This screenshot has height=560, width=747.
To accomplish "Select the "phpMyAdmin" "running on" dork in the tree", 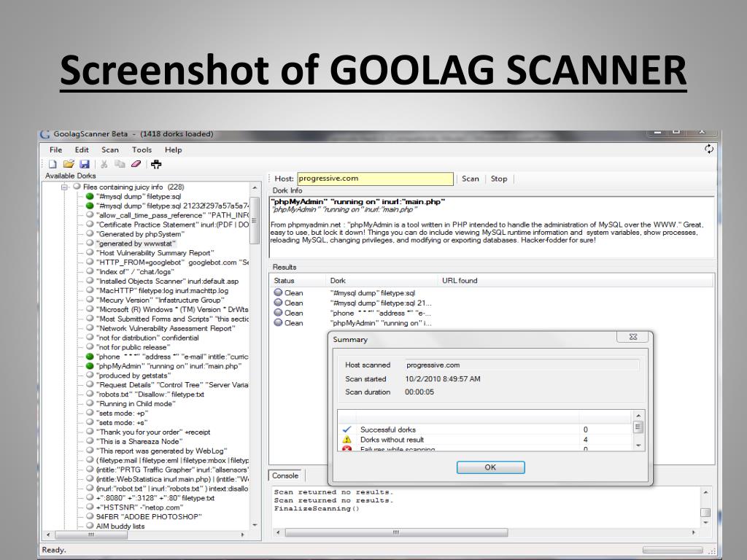I will click(169, 366).
